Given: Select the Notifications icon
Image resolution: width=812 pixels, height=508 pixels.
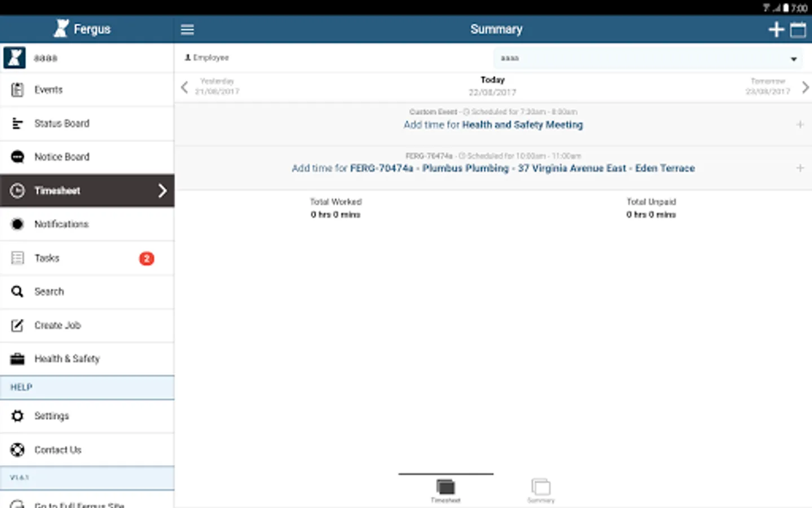Looking at the screenshot, I should (17, 224).
